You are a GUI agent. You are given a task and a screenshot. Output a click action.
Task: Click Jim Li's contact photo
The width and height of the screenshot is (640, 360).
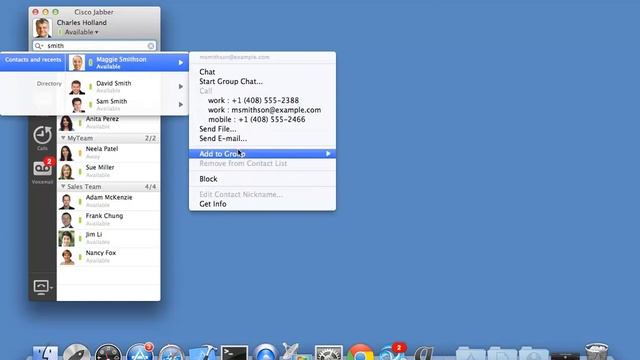(x=66, y=238)
